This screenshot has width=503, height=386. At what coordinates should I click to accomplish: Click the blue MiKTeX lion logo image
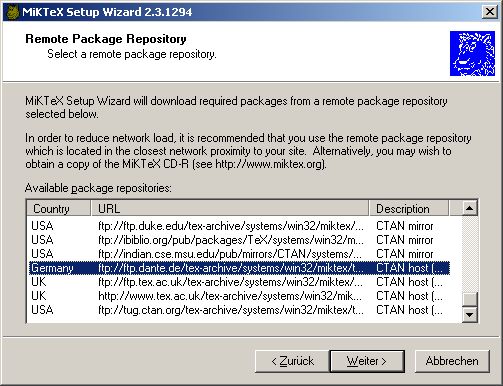472,54
